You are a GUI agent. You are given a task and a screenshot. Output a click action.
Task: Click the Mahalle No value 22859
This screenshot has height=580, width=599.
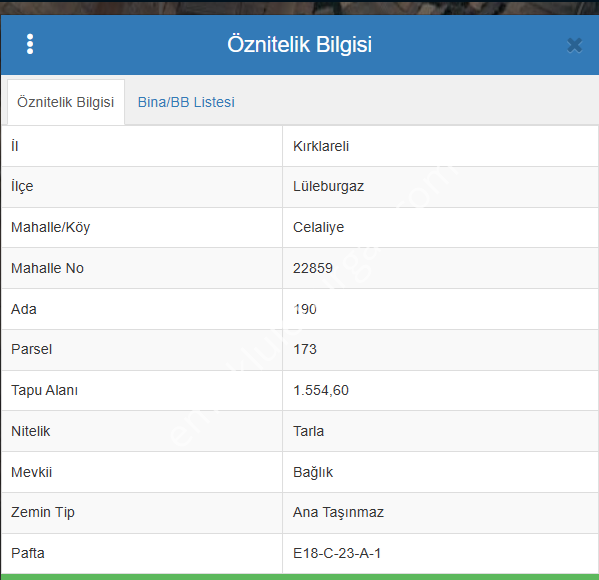coord(313,268)
